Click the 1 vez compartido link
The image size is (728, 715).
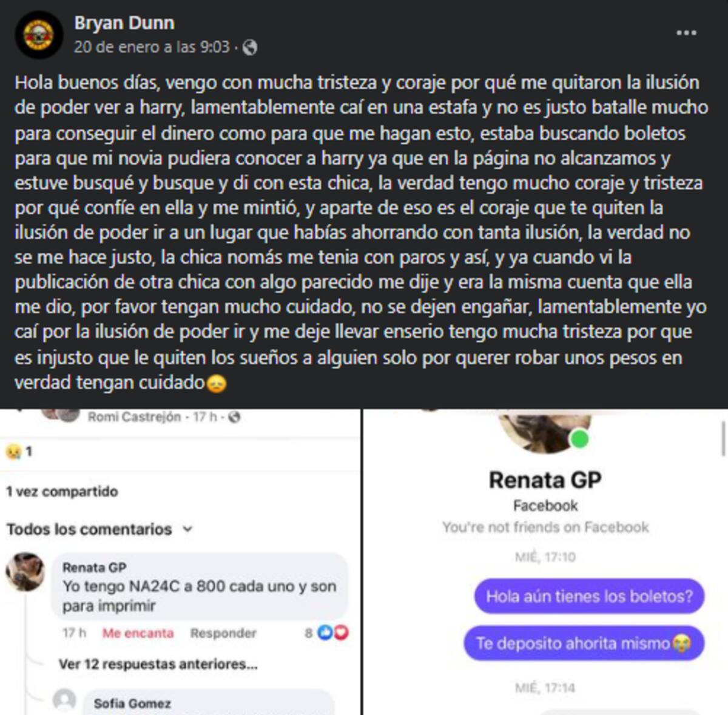[x=62, y=492]
